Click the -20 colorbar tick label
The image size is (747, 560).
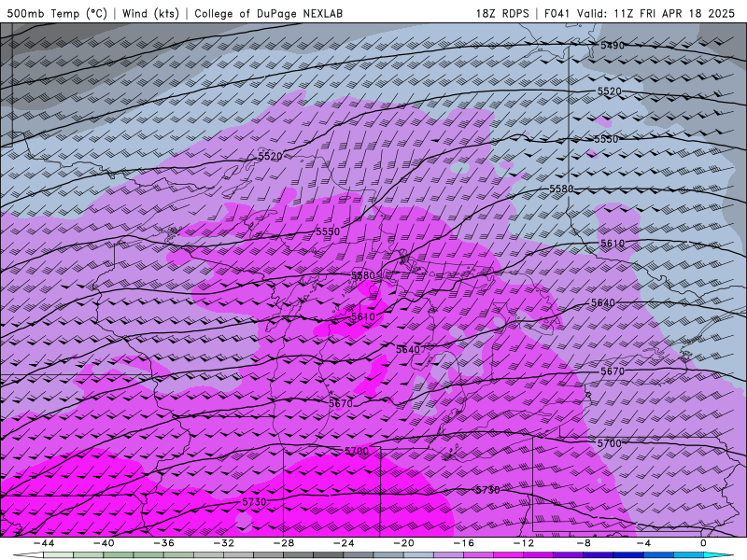pos(403,543)
